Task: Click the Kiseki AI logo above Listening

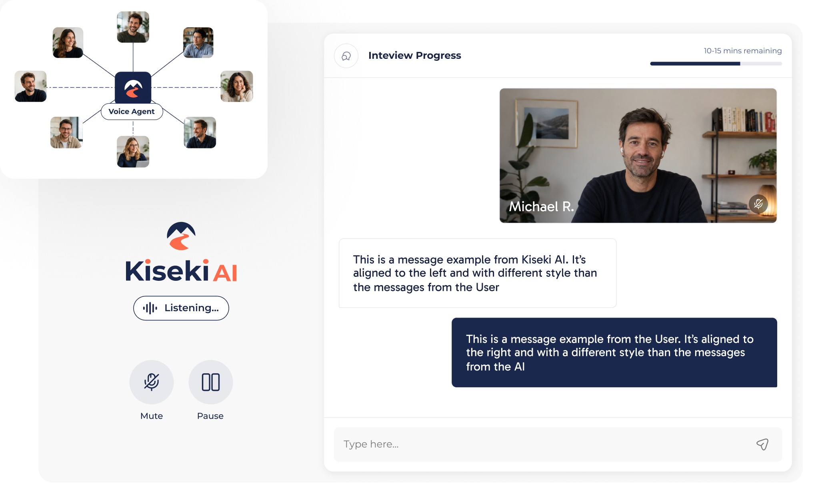Action: [x=181, y=252]
